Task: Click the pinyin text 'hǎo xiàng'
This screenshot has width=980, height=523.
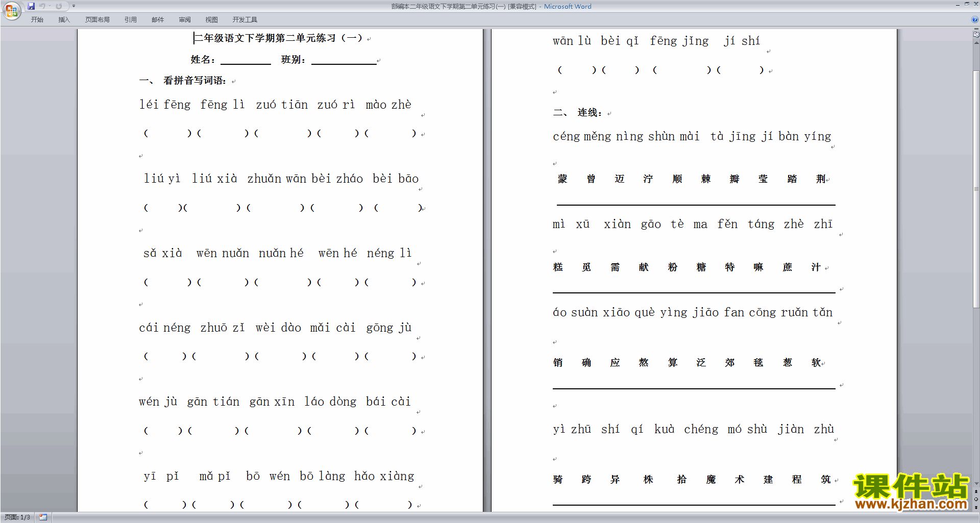Action: 384,476
